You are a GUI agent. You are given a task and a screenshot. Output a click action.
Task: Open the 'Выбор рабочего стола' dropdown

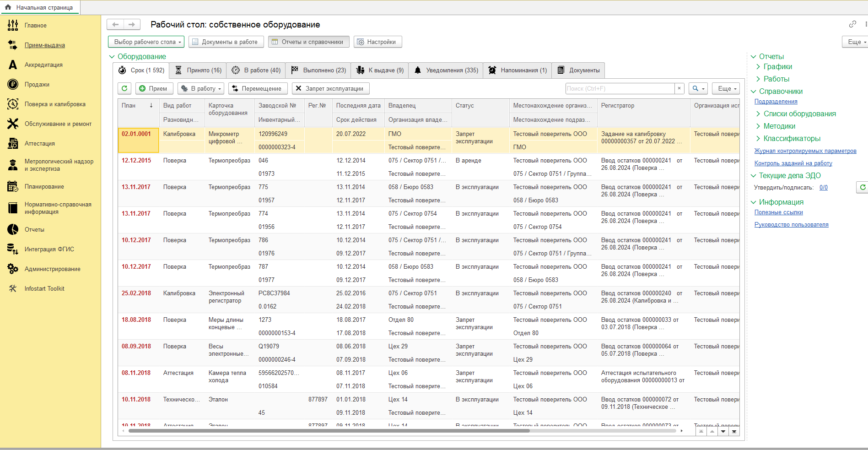[146, 42]
